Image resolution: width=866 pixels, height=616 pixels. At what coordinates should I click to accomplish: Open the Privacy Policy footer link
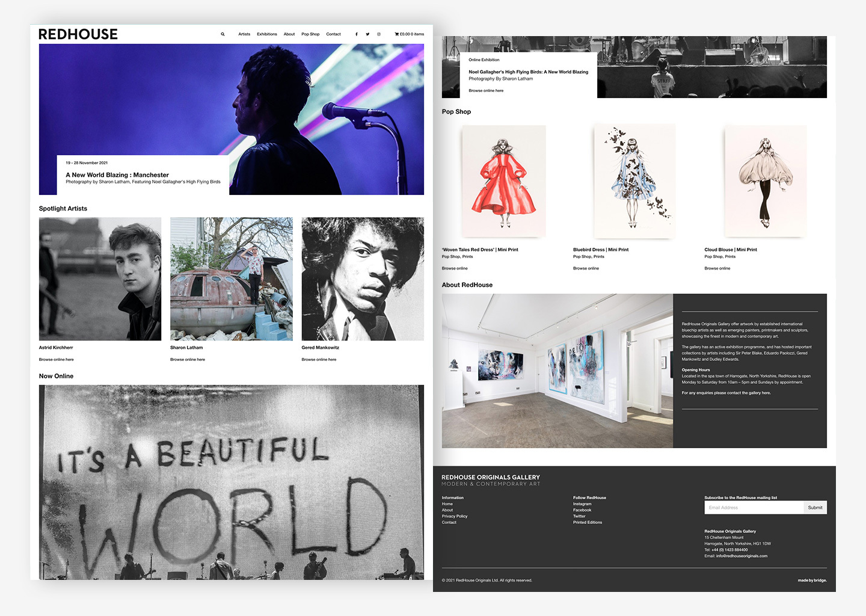[455, 516]
